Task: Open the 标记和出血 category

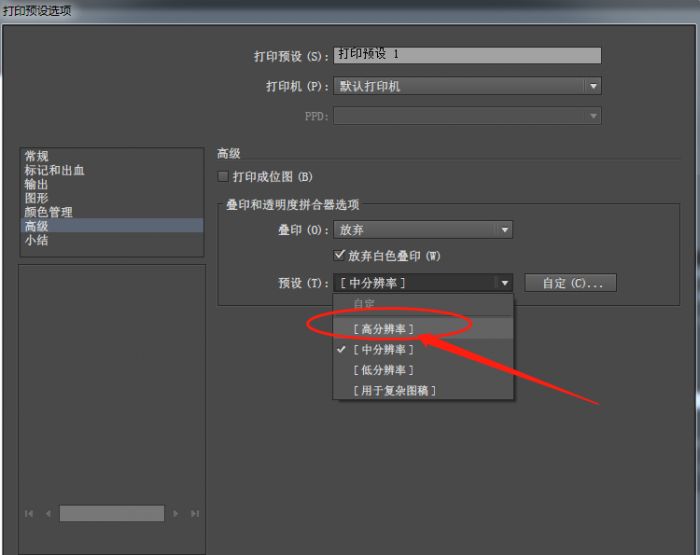Action: click(x=55, y=170)
